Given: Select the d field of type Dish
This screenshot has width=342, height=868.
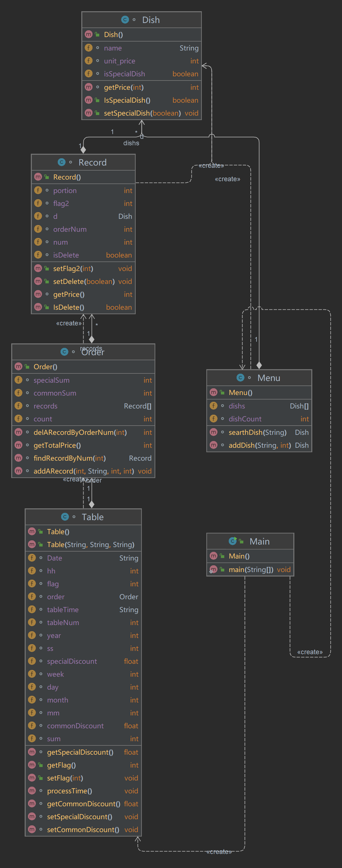Looking at the screenshot, I should 83,216.
